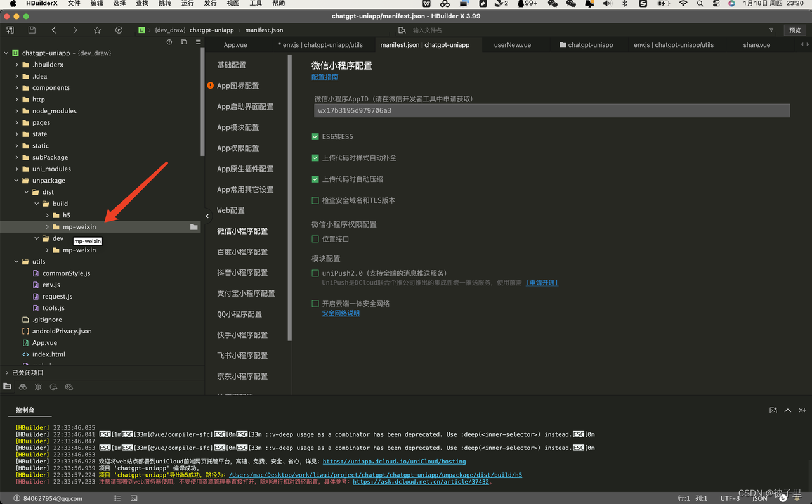The width and height of the screenshot is (812, 504).
Task: Collapse the chatgpt-uniapp project root
Action: [x=6, y=53]
